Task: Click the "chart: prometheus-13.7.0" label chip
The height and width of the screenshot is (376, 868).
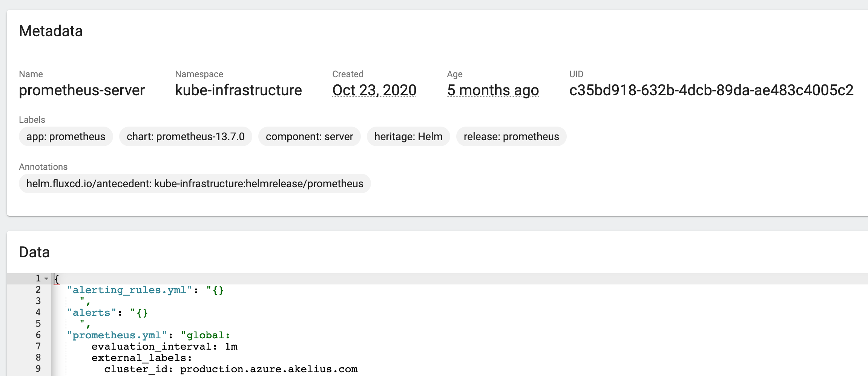Action: pyautogui.click(x=186, y=136)
